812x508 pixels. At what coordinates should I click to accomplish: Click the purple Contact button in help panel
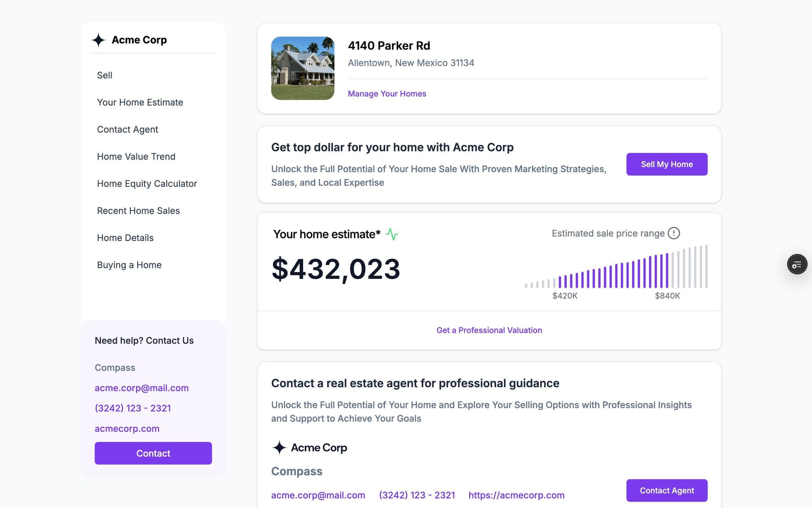[153, 453]
